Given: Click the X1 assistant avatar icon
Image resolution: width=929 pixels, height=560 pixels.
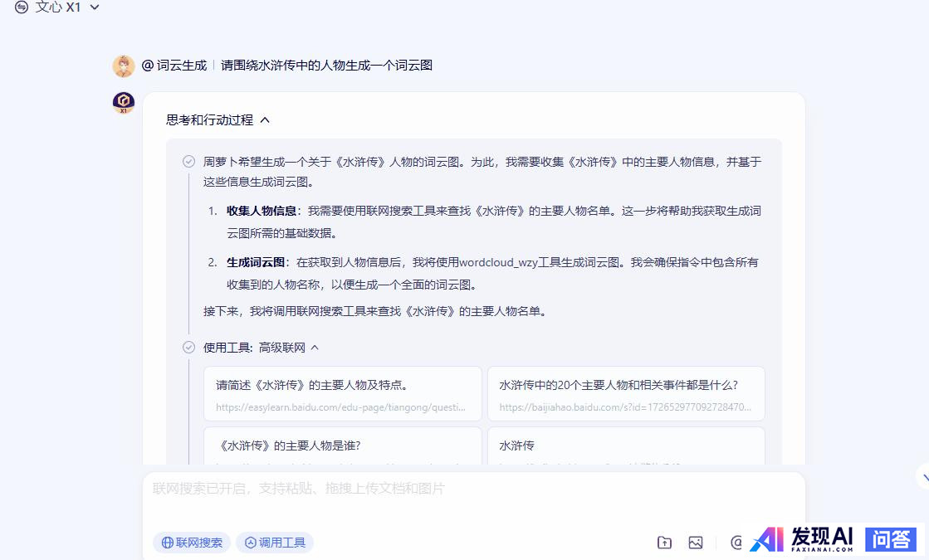Looking at the screenshot, I should [x=124, y=103].
